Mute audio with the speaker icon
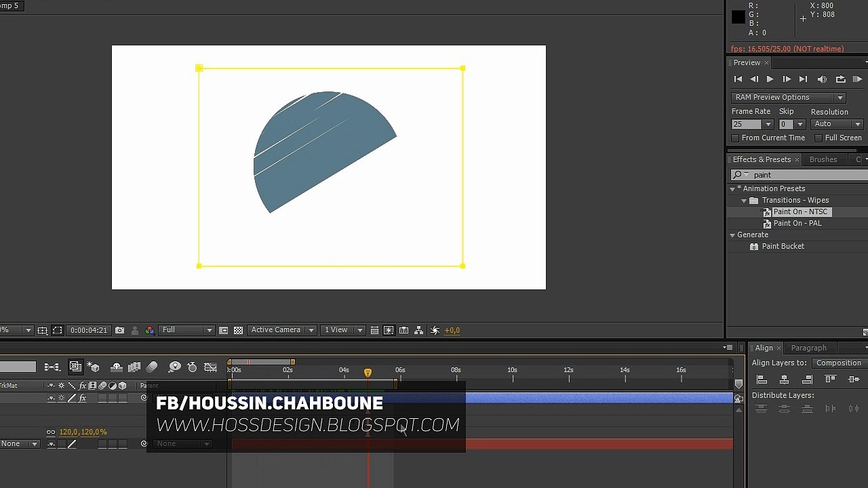The image size is (868, 488). coord(822,79)
